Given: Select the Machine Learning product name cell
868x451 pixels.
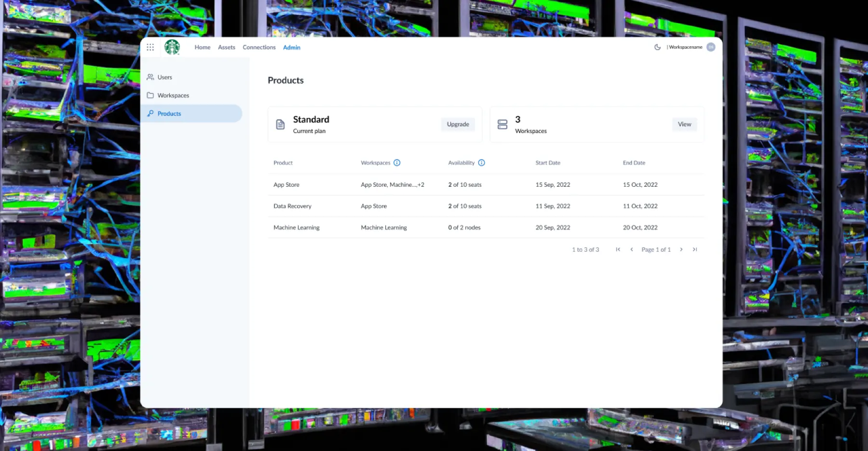Looking at the screenshot, I should (x=297, y=228).
